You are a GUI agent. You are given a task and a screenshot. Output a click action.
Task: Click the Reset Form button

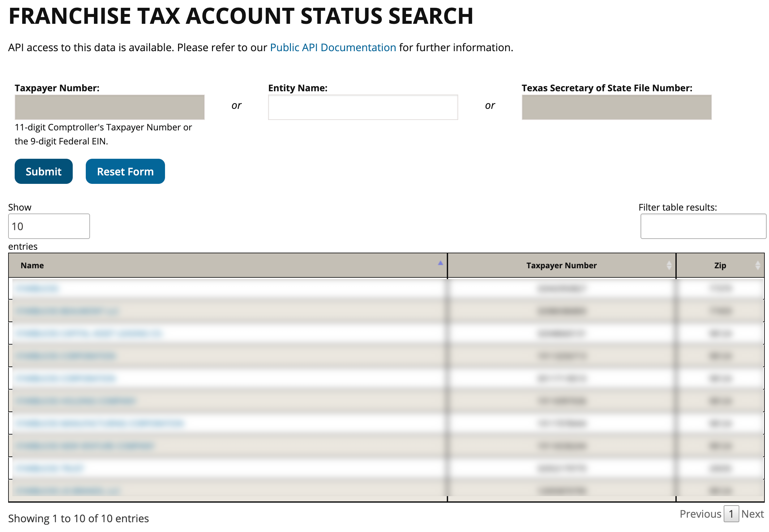coord(125,171)
